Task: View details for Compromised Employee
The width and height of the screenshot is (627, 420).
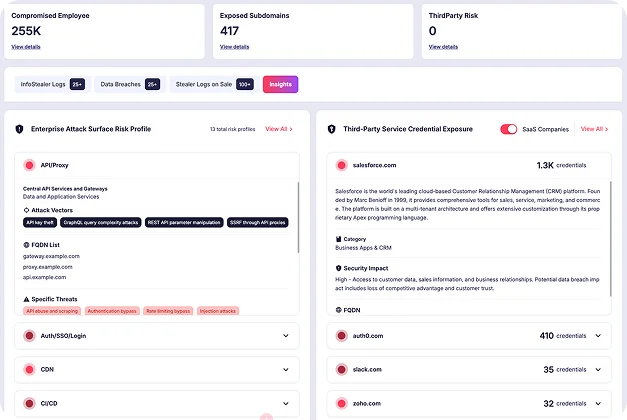Action: [26, 47]
